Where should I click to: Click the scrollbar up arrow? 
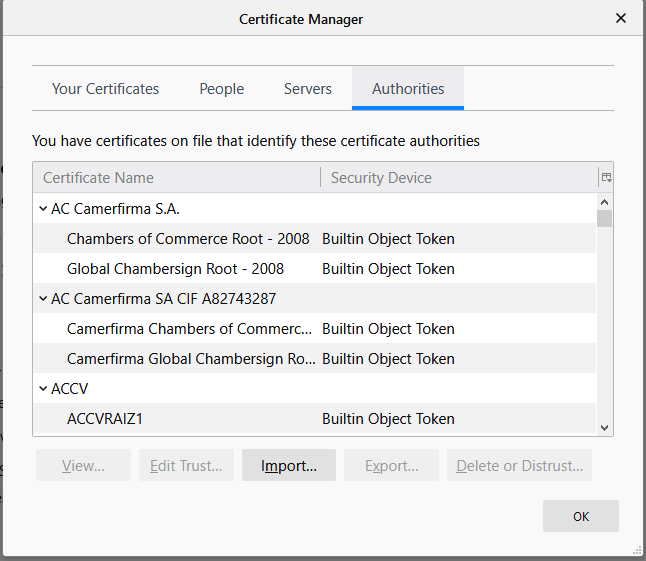coord(604,201)
